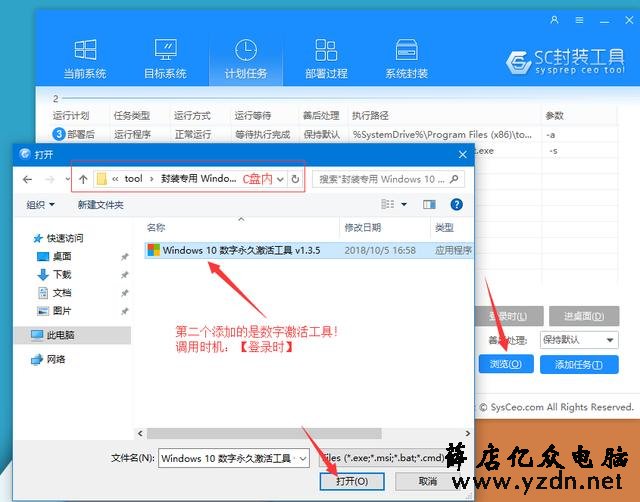Viewport: 640px width, 502px height.
Task: Click 参数 column header in task table
Action: click(x=554, y=116)
